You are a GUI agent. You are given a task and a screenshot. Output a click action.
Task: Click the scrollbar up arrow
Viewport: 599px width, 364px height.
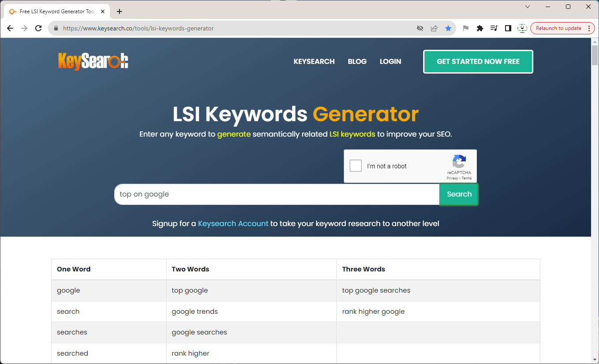(595, 41)
